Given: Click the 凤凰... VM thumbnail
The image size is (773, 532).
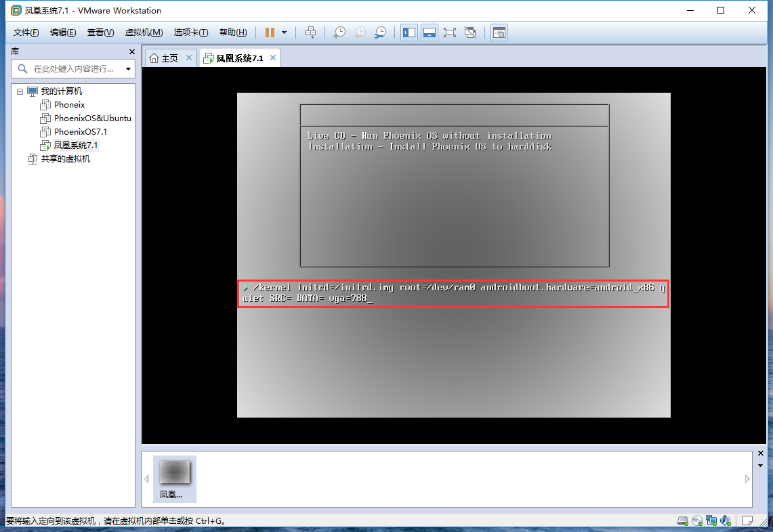Looking at the screenshot, I should pyautogui.click(x=175, y=479).
